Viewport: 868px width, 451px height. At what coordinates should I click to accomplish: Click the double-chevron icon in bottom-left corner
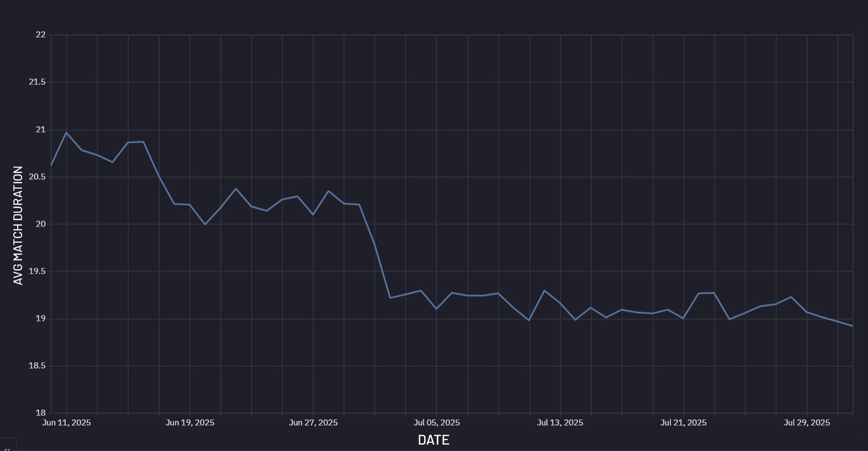tap(7, 448)
